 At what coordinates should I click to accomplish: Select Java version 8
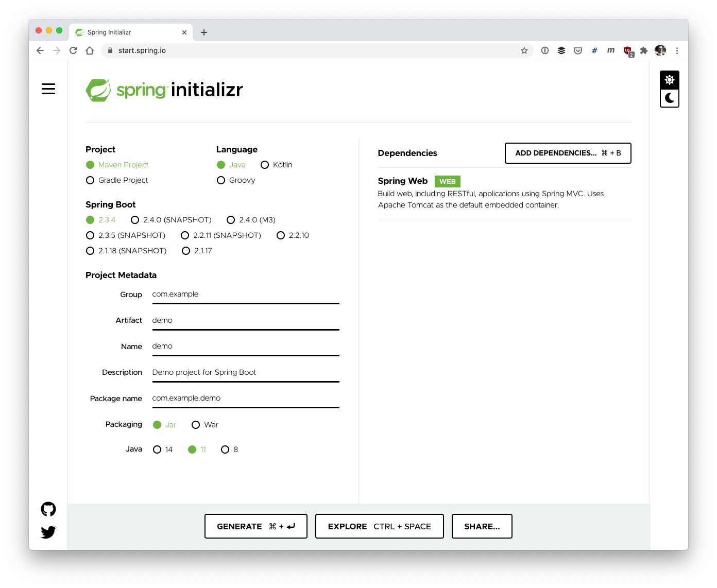tap(230, 449)
